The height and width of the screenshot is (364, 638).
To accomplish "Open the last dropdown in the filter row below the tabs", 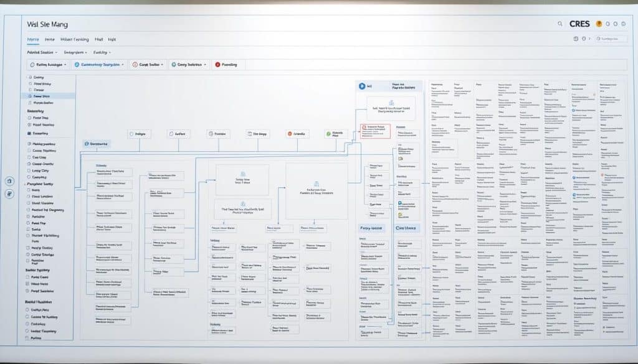I will (x=102, y=52).
